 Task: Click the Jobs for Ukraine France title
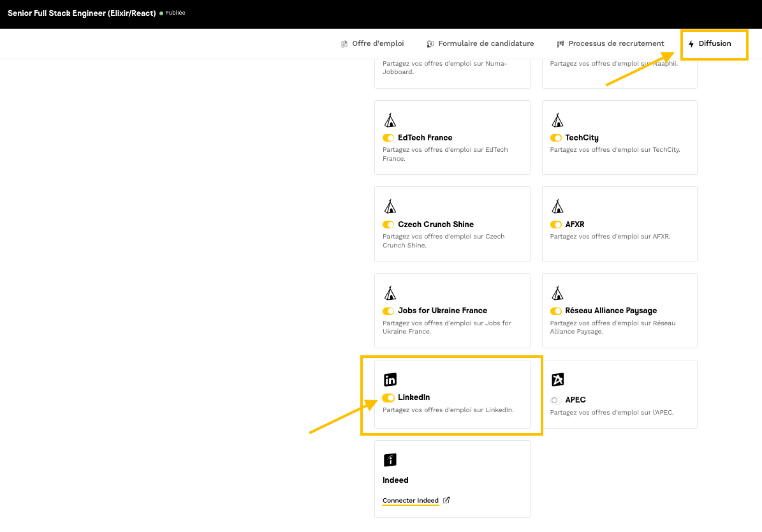pyautogui.click(x=443, y=311)
